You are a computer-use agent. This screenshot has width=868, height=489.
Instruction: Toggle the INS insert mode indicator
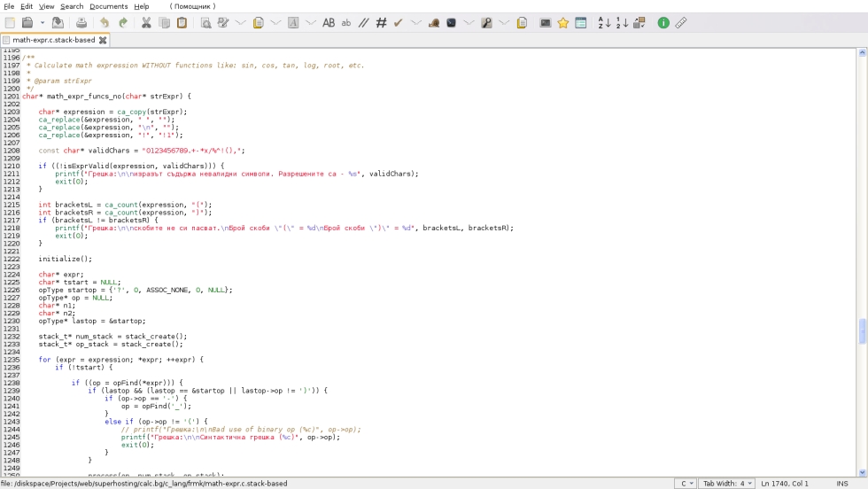(x=841, y=484)
